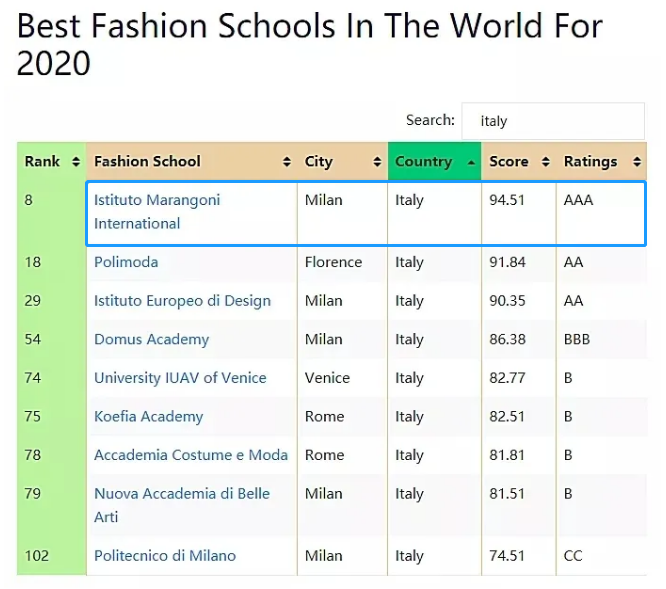666x589 pixels.
Task: Open University IUAV of Venice link
Action: tap(180, 378)
